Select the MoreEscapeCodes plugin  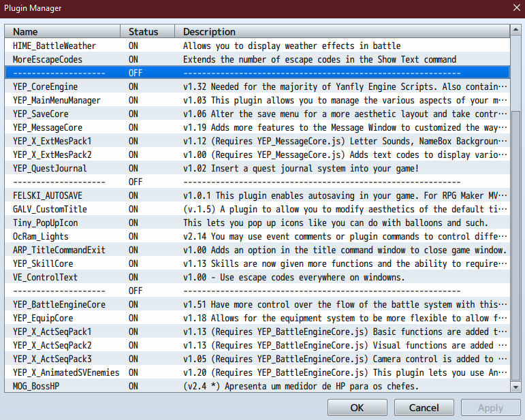point(257,59)
